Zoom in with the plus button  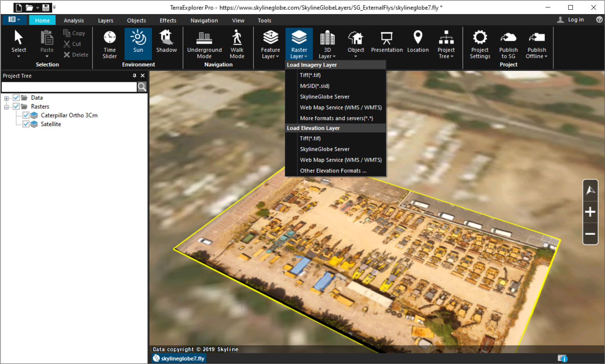(590, 212)
